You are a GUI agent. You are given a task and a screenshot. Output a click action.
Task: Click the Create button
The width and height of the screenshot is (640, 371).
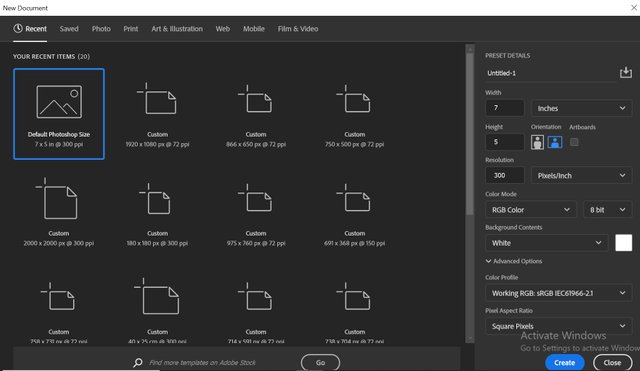coord(564,362)
